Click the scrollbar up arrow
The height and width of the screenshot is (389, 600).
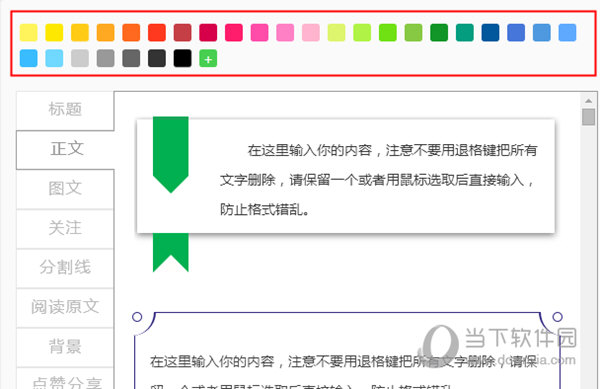pos(588,101)
